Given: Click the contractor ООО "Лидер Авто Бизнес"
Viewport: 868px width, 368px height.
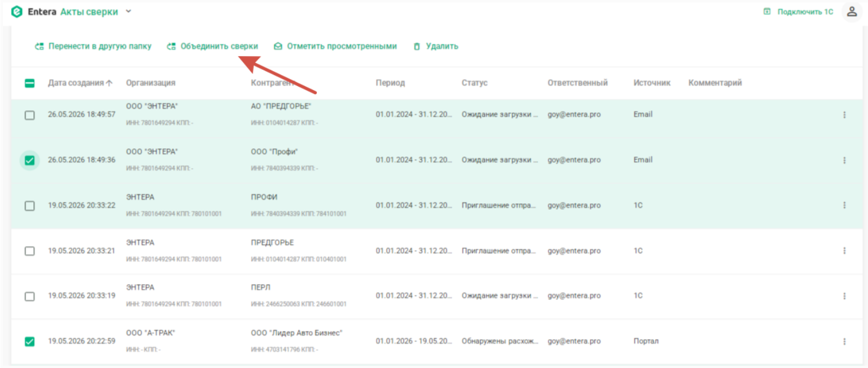Looking at the screenshot, I should 297,333.
